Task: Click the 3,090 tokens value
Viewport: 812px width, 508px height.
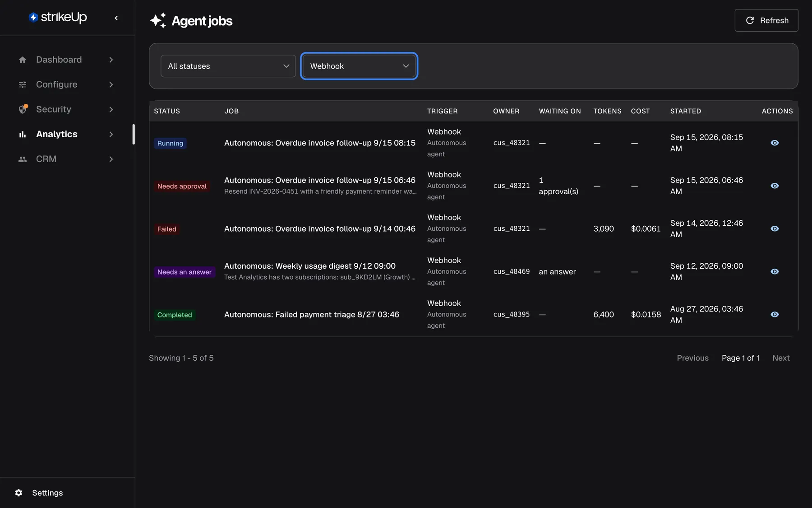Action: 604,228
